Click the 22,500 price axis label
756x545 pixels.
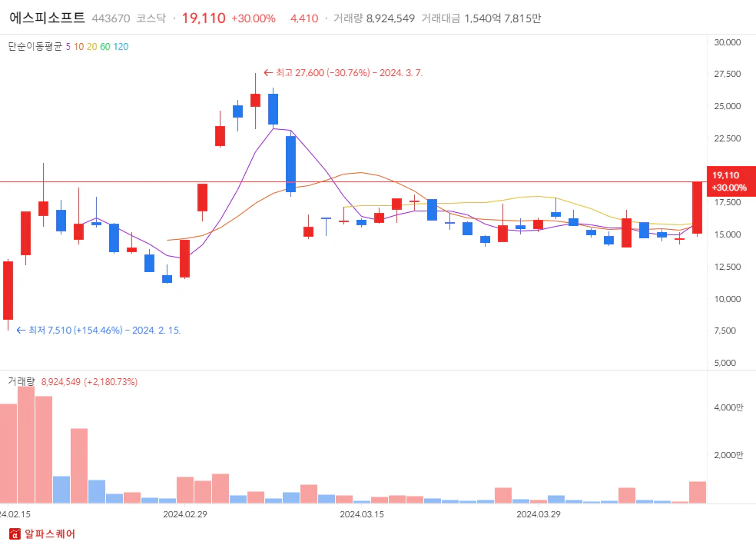coord(727,138)
